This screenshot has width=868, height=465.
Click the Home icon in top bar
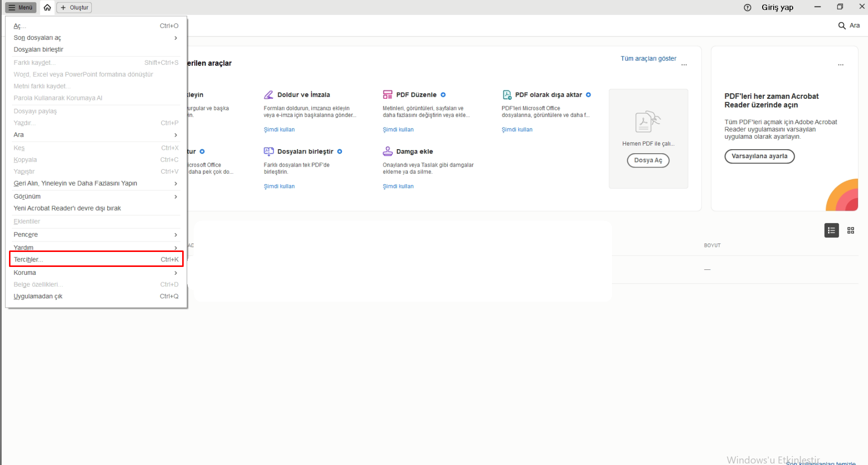tap(47, 7)
